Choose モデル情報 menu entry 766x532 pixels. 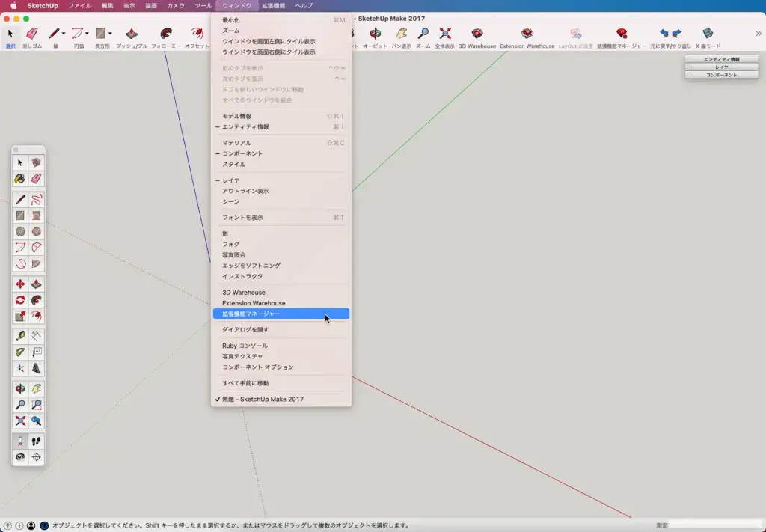[x=281, y=116]
